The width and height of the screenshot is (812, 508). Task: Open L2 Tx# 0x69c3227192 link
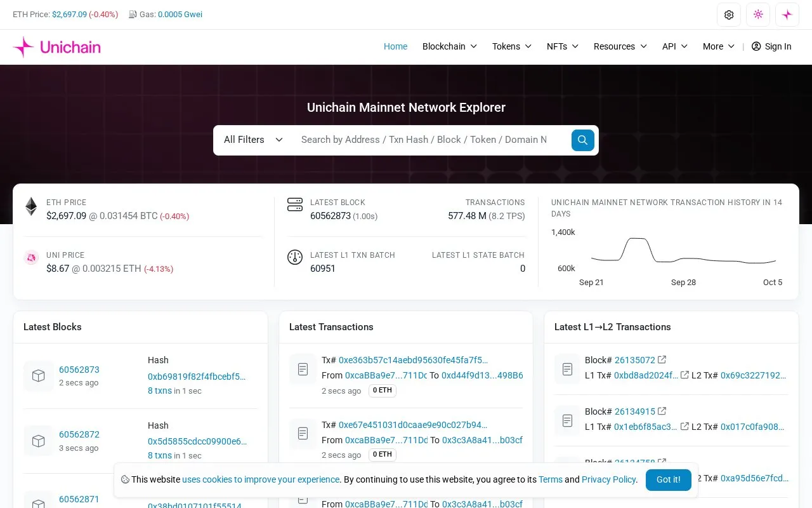point(754,375)
